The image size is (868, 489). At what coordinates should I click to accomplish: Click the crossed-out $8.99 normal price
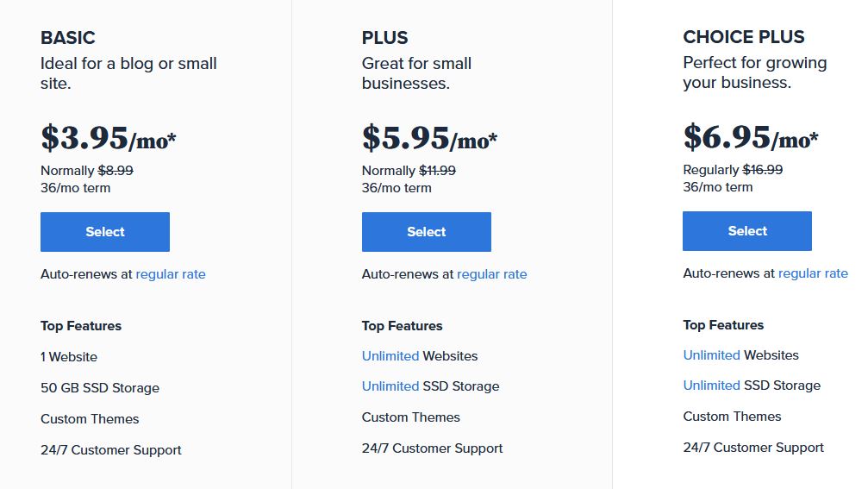click(116, 171)
